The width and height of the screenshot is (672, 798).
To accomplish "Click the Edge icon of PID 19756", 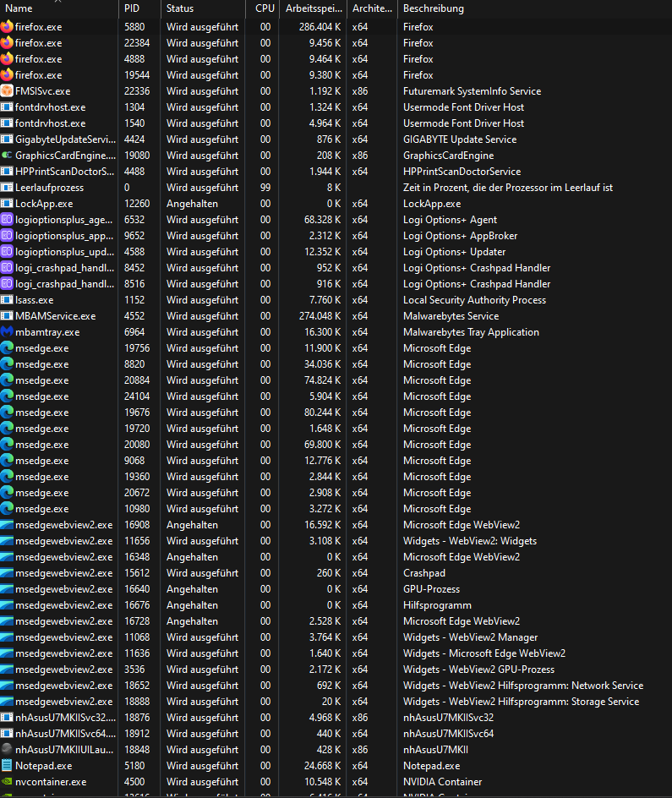I will tap(7, 348).
